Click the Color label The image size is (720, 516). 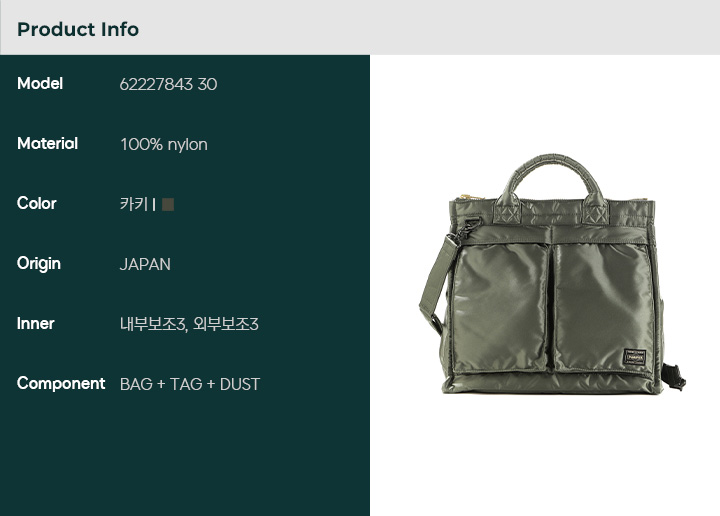tap(37, 203)
